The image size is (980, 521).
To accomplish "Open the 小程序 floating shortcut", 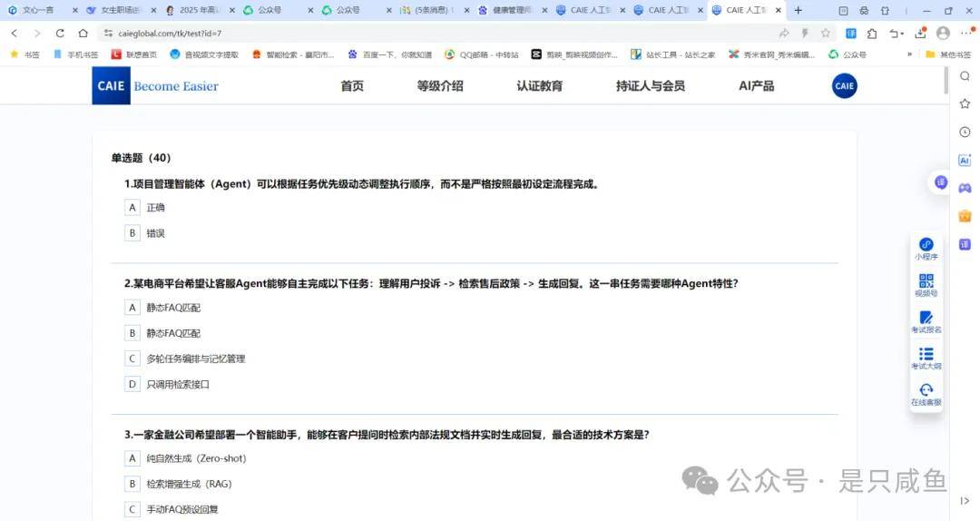I will 926,249.
